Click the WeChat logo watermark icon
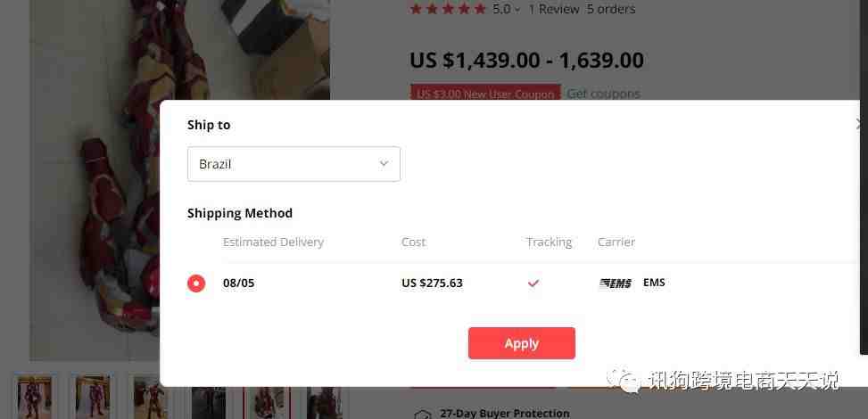Screen dimensions: 868x419 [625, 380]
